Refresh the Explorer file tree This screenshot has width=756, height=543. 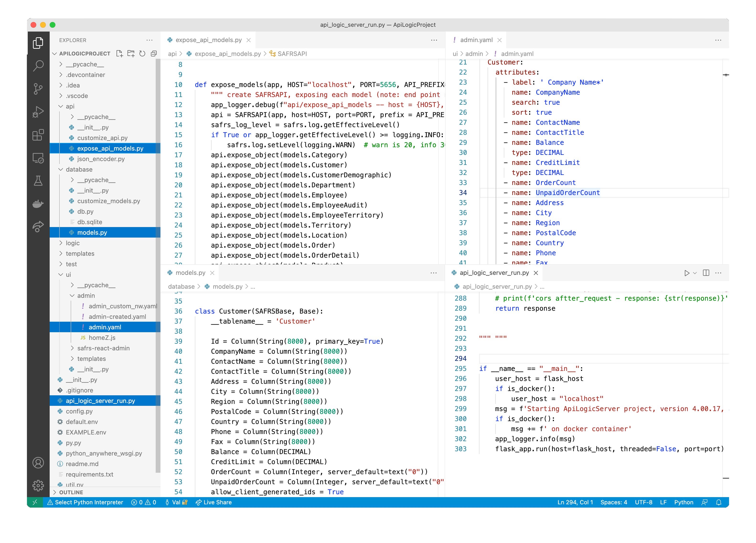[142, 54]
